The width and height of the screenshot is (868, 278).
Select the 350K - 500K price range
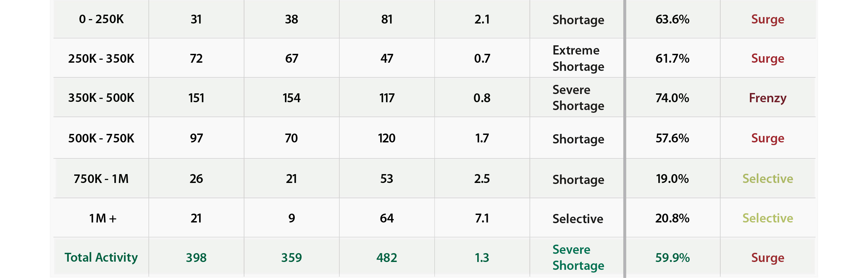pyautogui.click(x=101, y=98)
